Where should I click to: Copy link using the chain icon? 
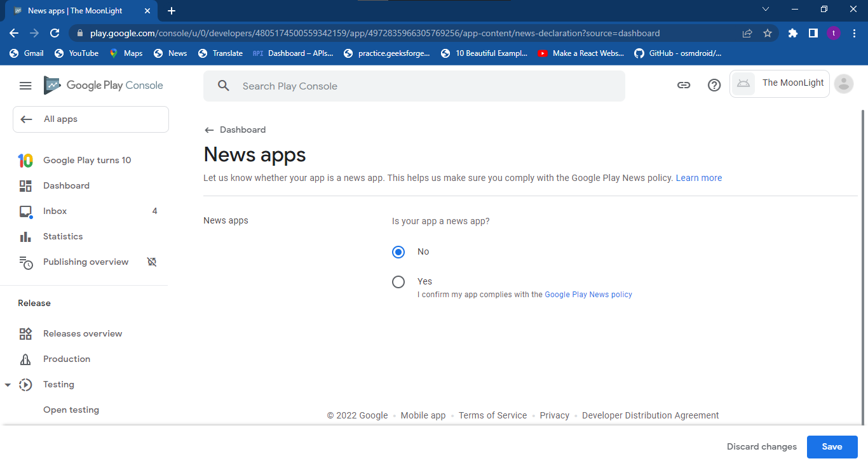pos(684,85)
